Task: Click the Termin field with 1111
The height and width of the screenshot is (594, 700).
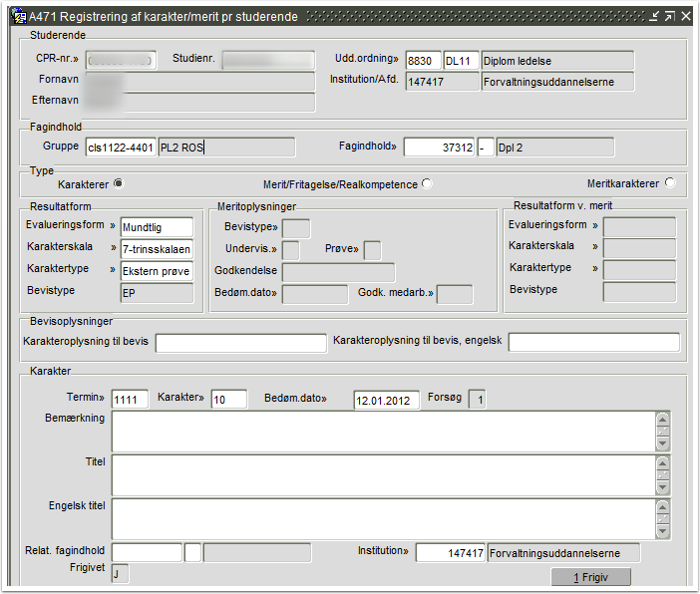Action: coord(130,399)
